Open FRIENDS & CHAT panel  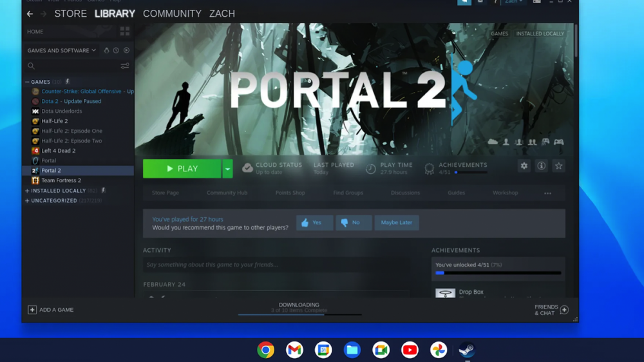(x=551, y=310)
